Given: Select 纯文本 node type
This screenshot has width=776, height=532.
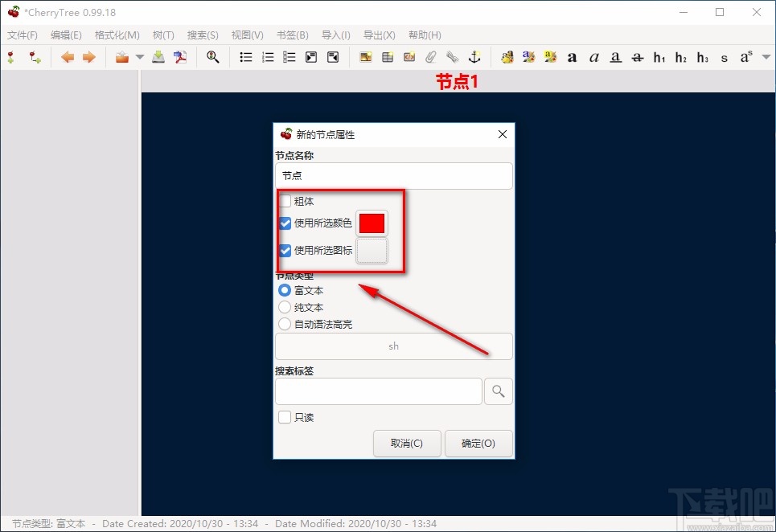Looking at the screenshot, I should tap(285, 307).
